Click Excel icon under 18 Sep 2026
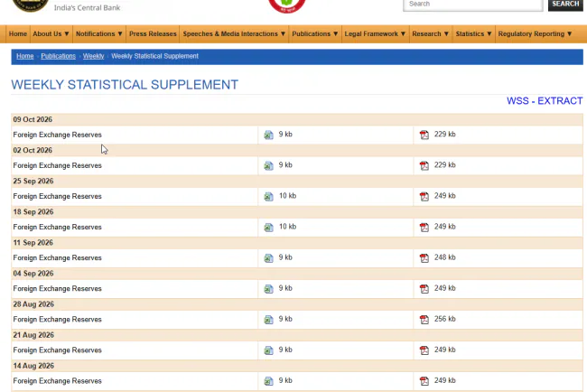Viewport: 587px width, 392px height. pos(268,227)
